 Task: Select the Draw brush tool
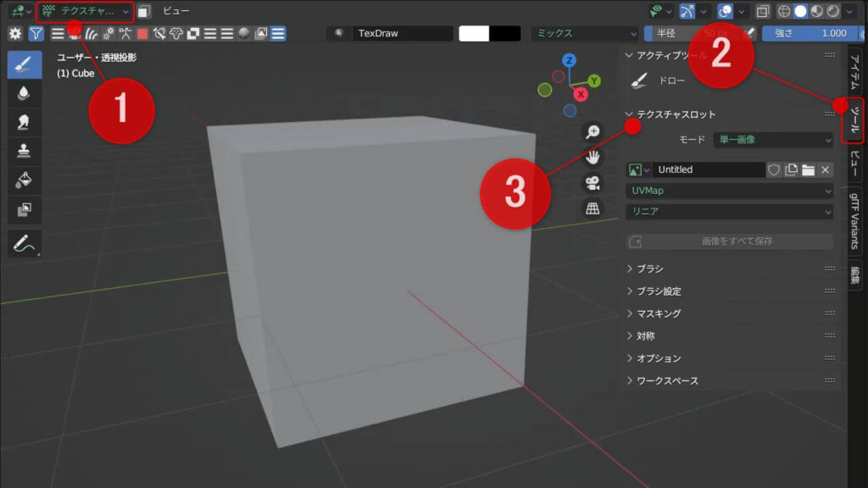(x=24, y=64)
